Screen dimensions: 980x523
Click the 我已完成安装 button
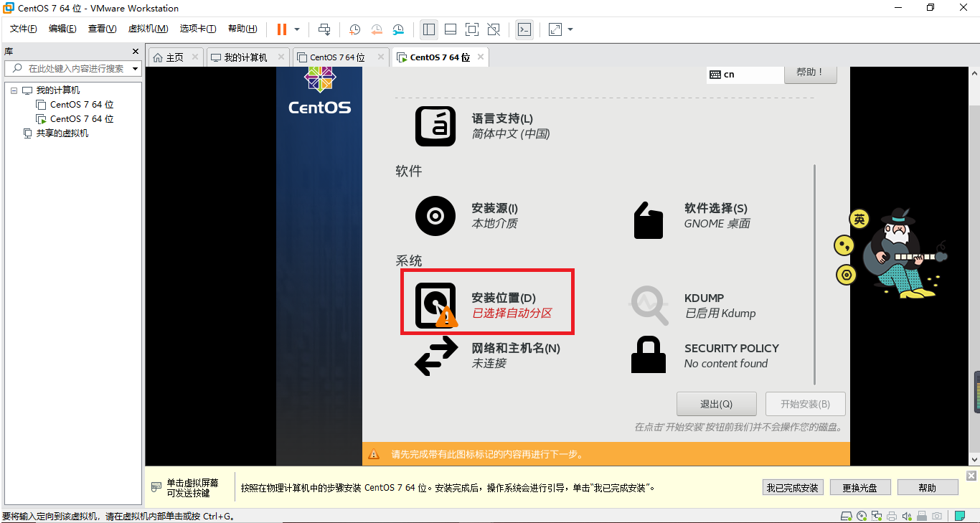tap(793, 487)
